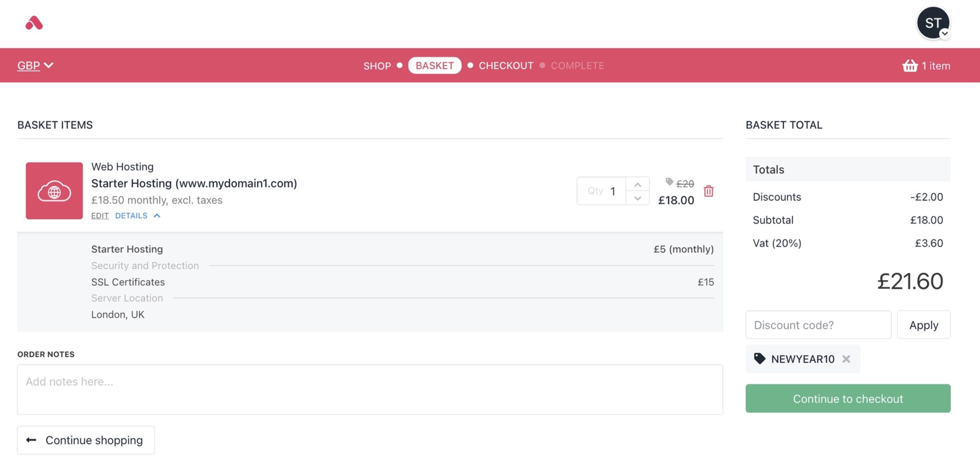This screenshot has height=466, width=980.
Task: Click the £5 (monthly) price
Action: pyautogui.click(x=683, y=249)
